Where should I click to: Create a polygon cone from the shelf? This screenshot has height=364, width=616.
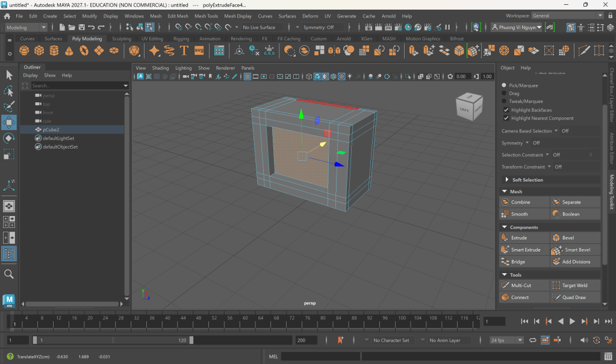pyautogui.click(x=69, y=51)
